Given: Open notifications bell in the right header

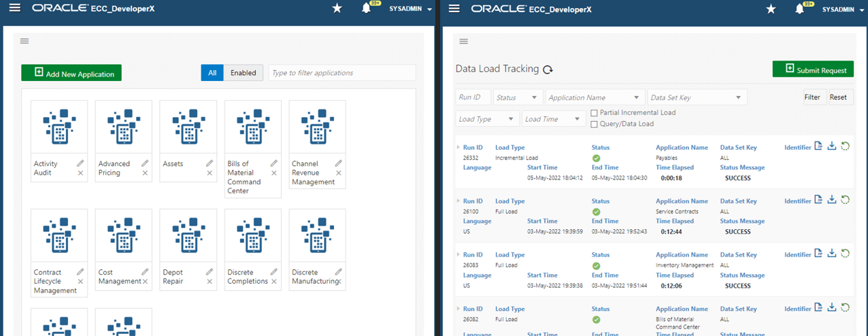Looking at the screenshot, I should (800, 9).
